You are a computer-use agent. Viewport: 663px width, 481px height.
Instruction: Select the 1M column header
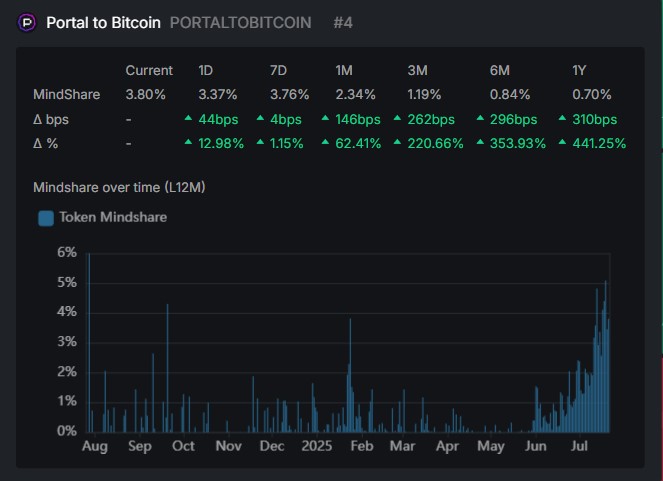click(344, 70)
